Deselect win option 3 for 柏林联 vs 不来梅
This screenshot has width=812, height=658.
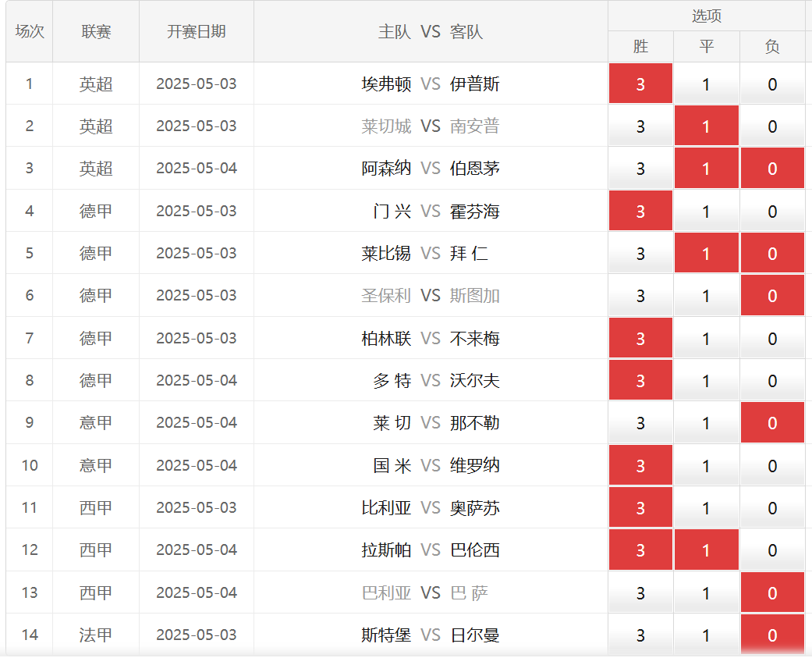[640, 338]
